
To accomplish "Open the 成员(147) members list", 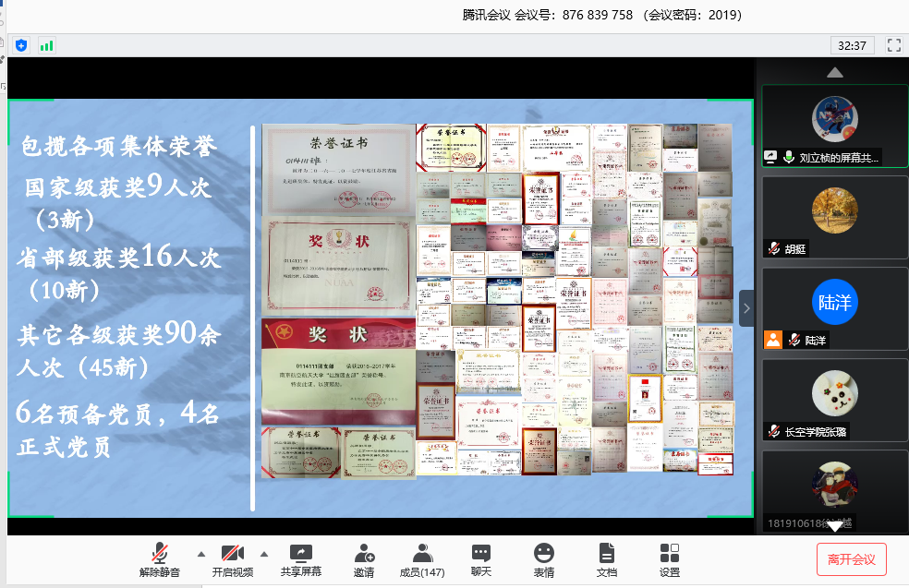I will 422,559.
